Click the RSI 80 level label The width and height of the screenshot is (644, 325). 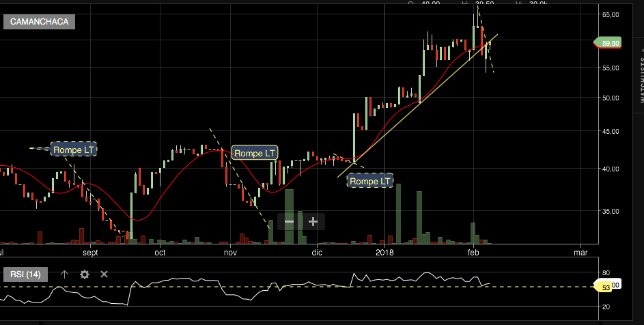(x=606, y=273)
